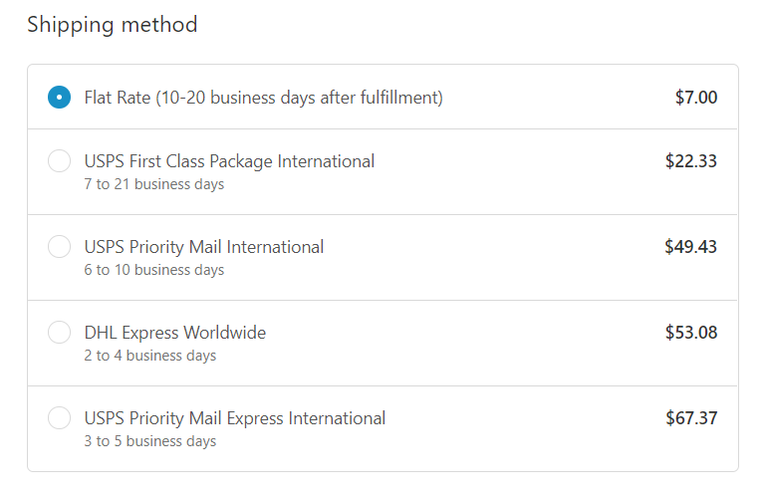Click the USPS First Class Package International label
The image size is (768, 490).
[x=229, y=161]
